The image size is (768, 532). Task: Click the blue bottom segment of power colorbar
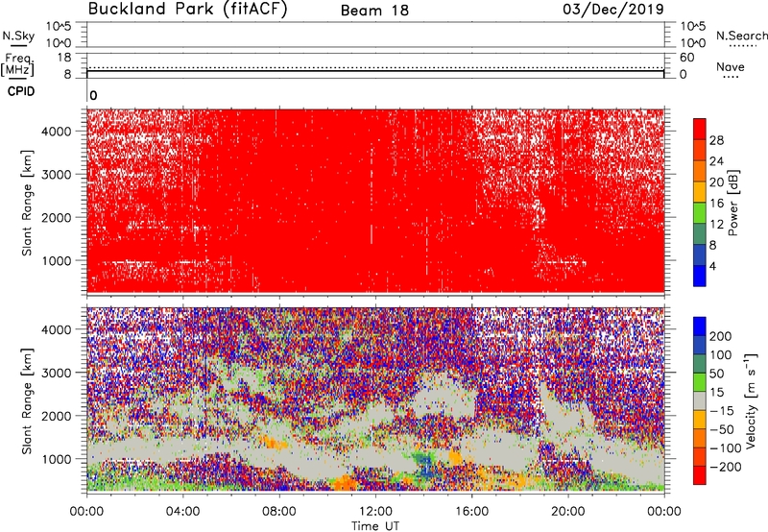pyautogui.click(x=700, y=276)
